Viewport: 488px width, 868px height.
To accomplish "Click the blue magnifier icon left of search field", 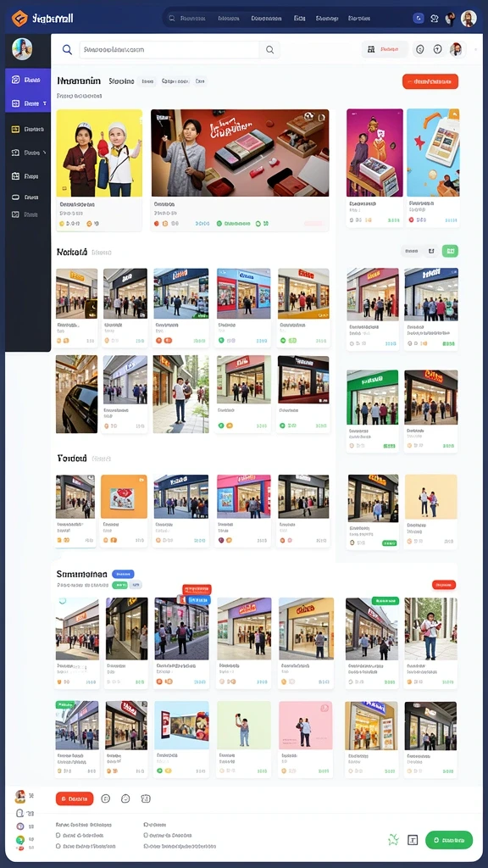I will tap(67, 50).
